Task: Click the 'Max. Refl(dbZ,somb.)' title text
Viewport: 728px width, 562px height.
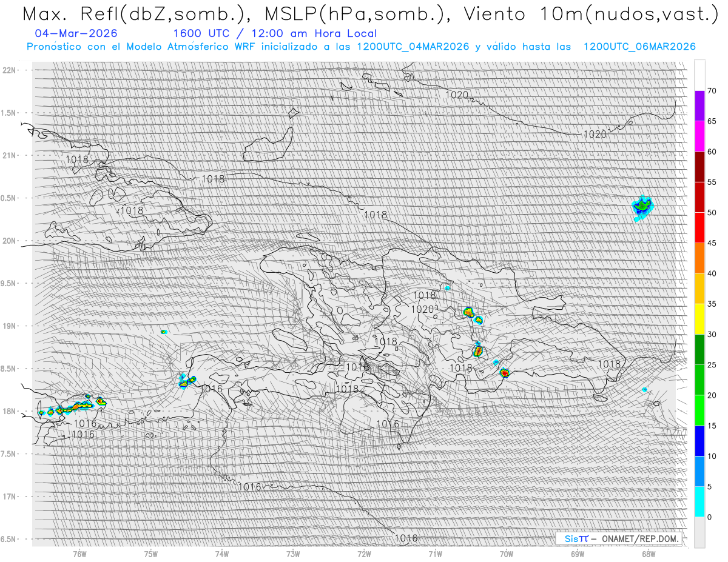Action: click(x=135, y=14)
